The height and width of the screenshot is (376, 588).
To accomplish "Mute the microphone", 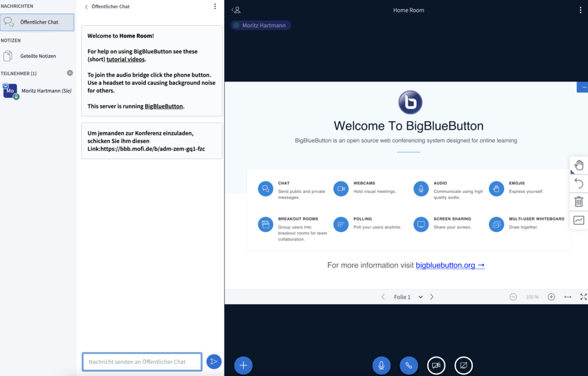I will click(381, 366).
